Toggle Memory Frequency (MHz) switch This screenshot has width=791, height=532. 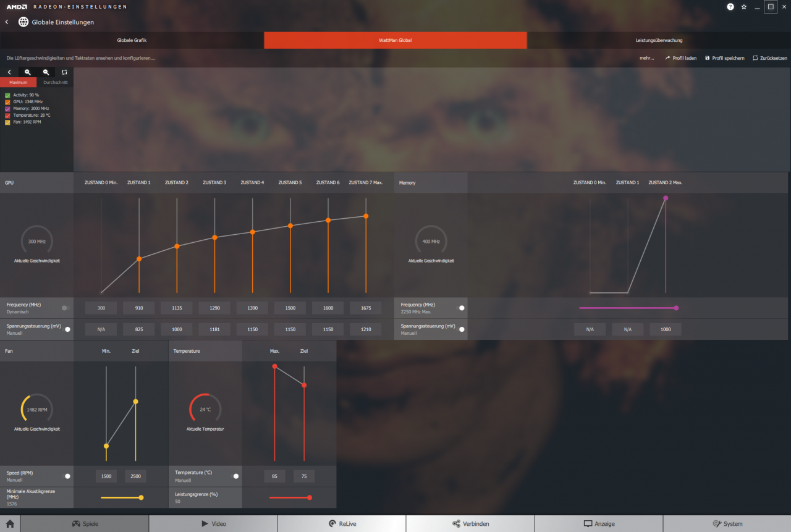(460, 308)
